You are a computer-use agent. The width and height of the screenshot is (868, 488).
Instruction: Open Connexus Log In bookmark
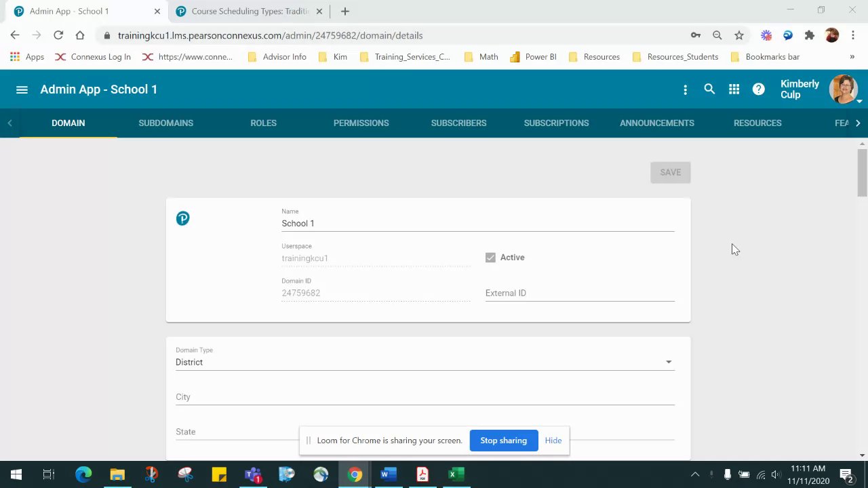pyautogui.click(x=93, y=57)
